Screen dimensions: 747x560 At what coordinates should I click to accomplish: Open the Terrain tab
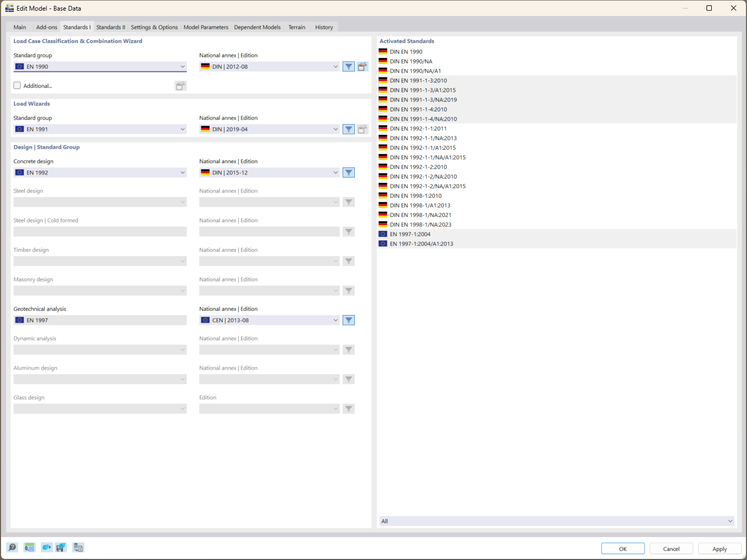pos(297,27)
